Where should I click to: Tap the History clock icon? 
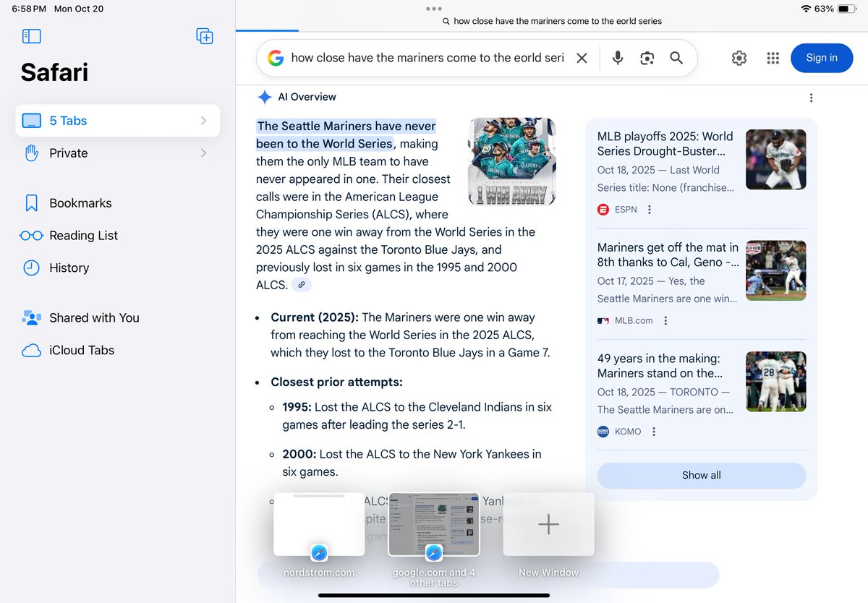(31, 268)
